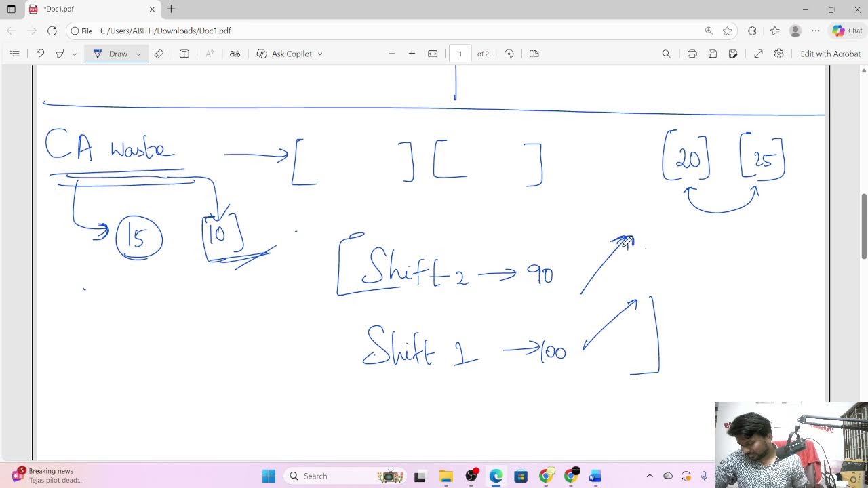Refresh the current page
This screenshot has height=488, width=868.
[52, 30]
